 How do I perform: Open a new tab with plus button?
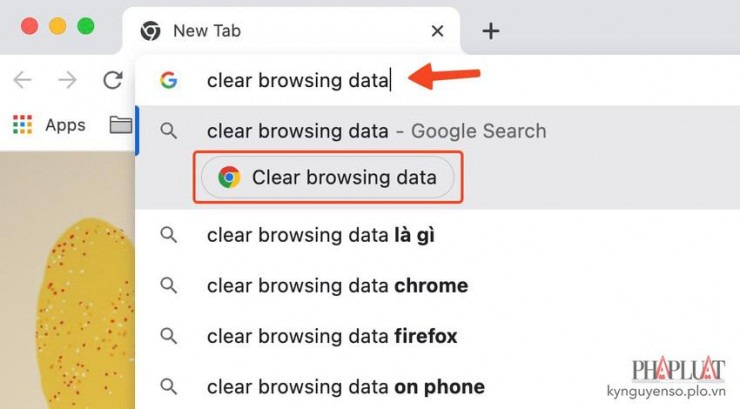click(490, 31)
